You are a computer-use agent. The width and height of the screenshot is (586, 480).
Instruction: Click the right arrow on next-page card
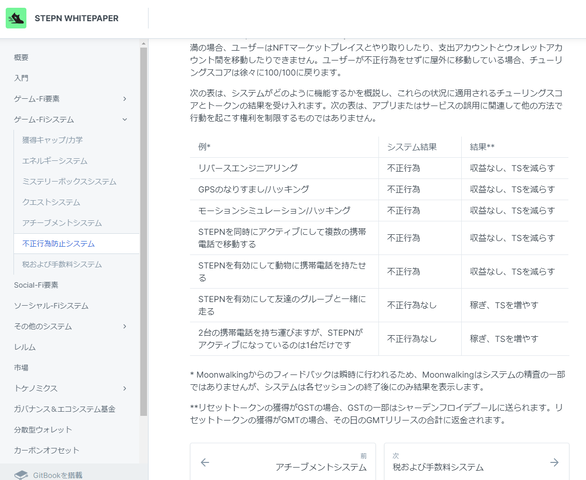tap(555, 462)
